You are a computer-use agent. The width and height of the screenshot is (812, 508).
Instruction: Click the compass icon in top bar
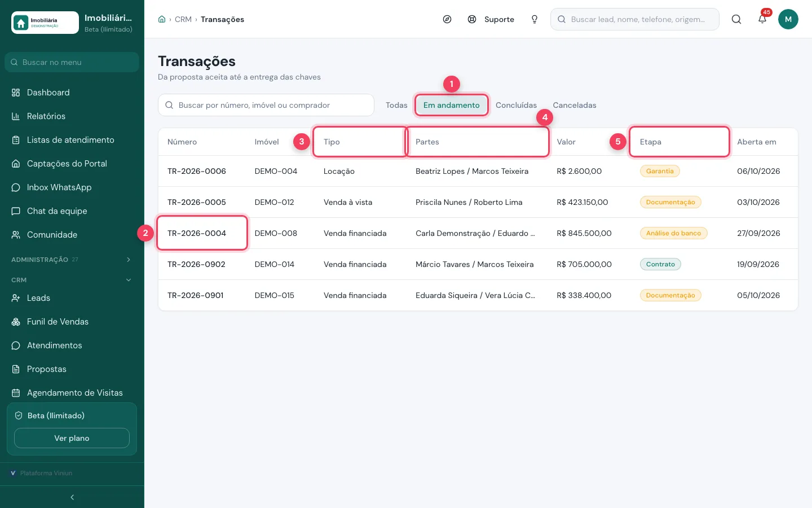pos(447,19)
